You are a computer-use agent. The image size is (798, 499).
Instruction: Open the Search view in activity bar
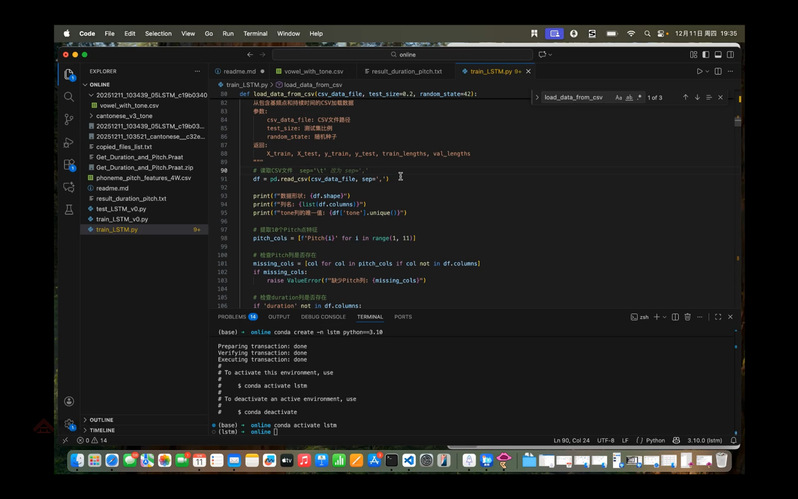69,97
